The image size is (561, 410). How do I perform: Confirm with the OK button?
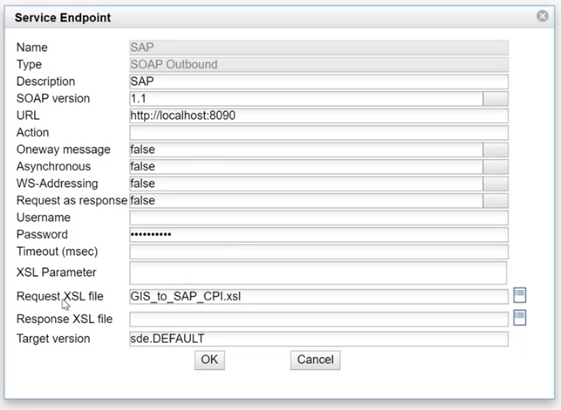pos(210,360)
